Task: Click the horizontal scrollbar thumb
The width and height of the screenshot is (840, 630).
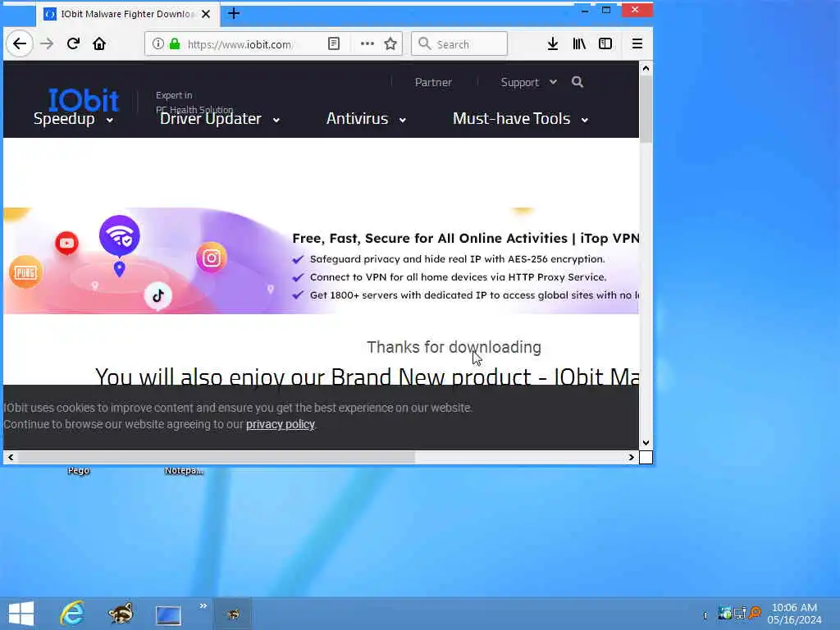Action: tap(217, 458)
